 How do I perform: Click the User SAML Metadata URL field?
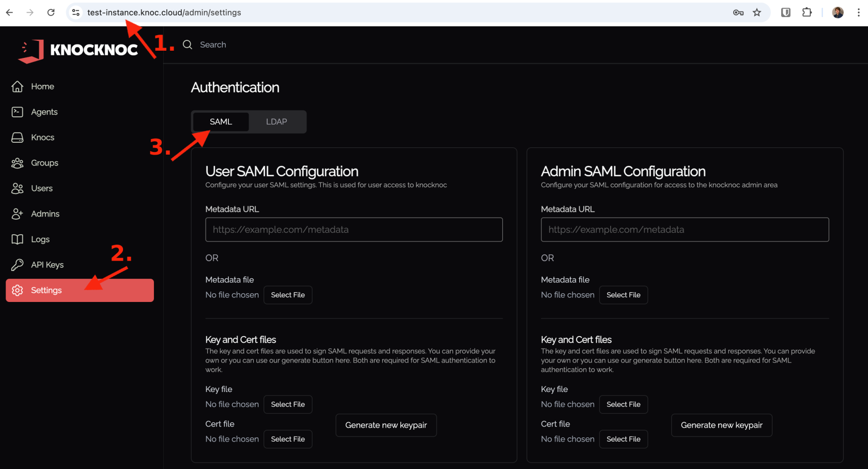coord(353,229)
